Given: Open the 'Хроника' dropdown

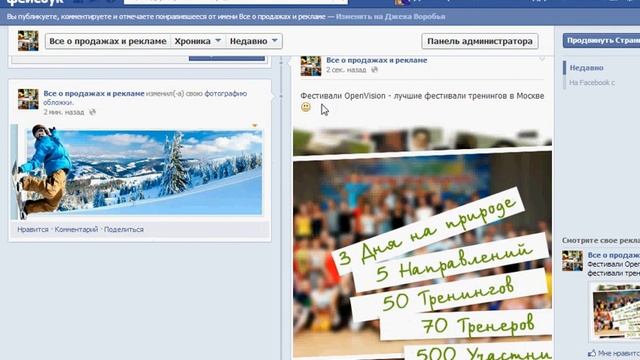Looking at the screenshot, I should click(x=198, y=41).
